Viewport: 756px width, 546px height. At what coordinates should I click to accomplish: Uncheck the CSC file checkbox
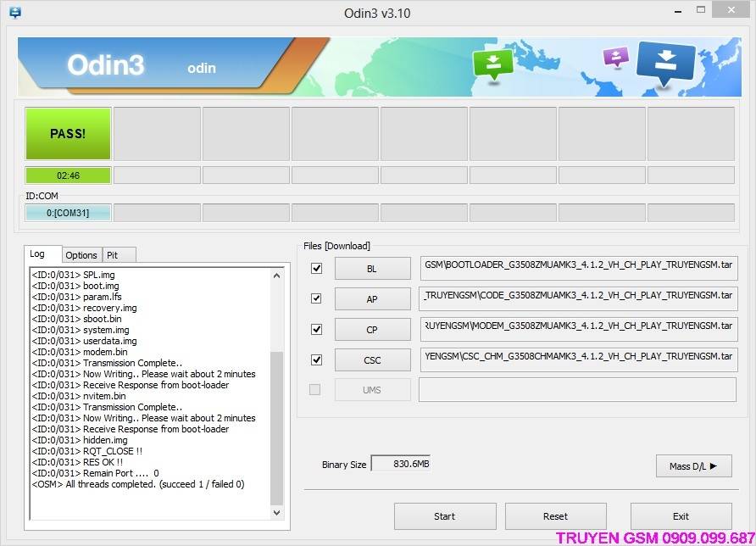[316, 359]
